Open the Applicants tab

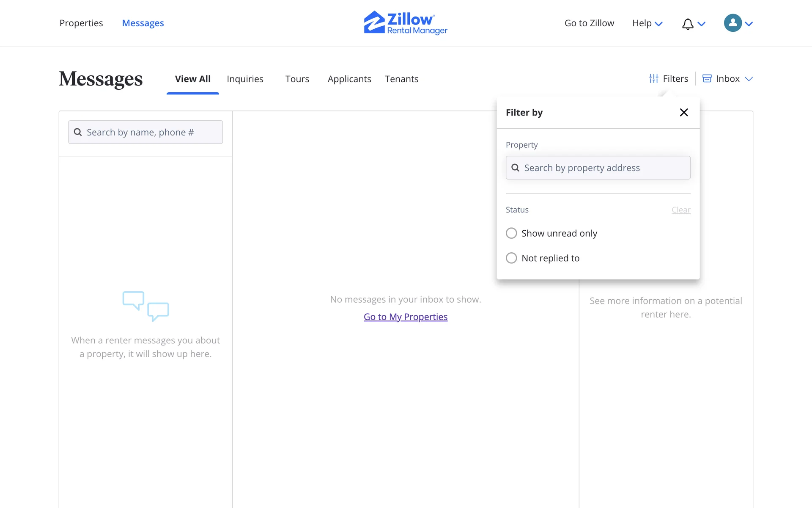click(349, 79)
